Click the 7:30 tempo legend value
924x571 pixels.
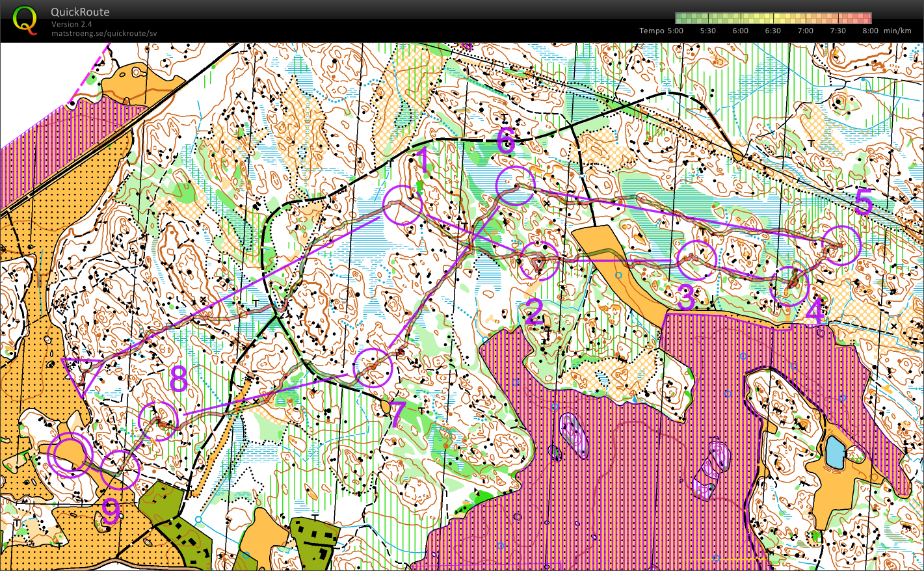pyautogui.click(x=838, y=31)
